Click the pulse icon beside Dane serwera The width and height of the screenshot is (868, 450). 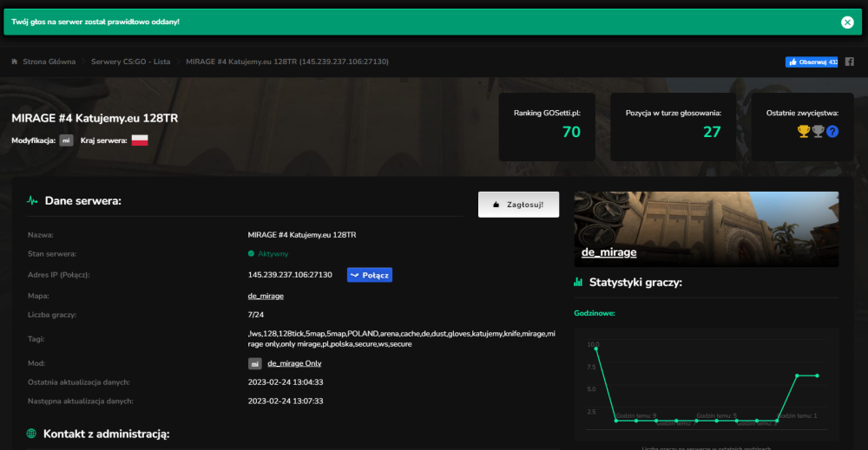32,200
